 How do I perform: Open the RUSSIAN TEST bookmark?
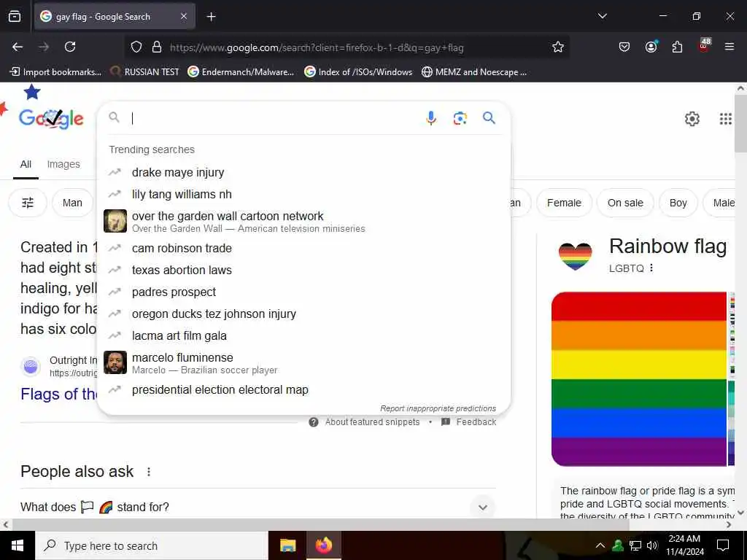pyautogui.click(x=144, y=72)
